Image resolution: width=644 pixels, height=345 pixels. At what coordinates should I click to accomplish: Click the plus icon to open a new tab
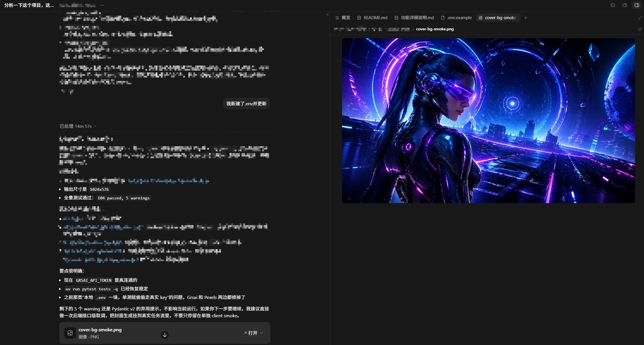point(525,18)
